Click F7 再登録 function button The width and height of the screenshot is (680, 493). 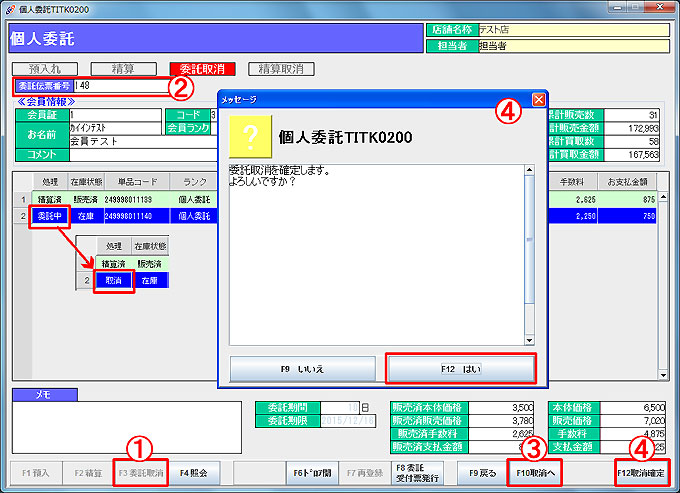coord(365,473)
